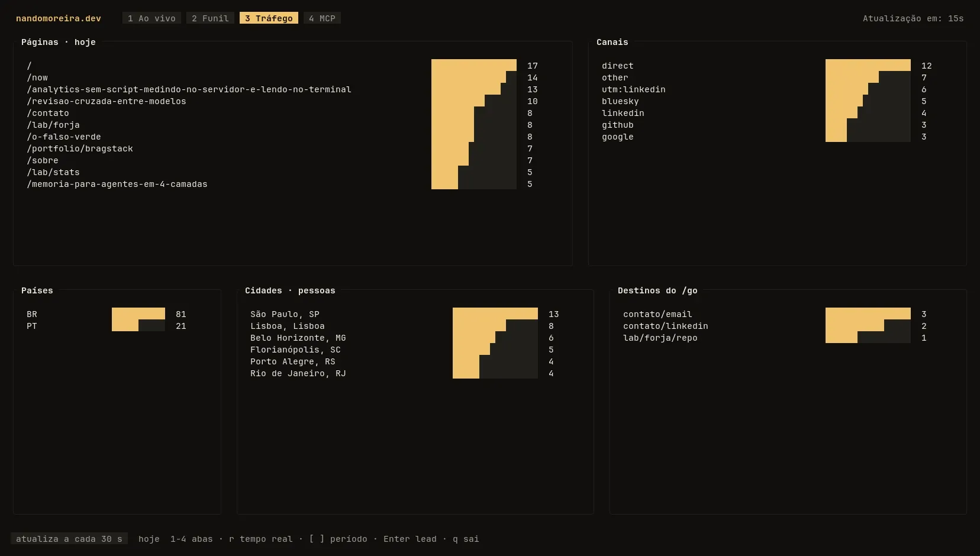The width and height of the screenshot is (980, 556).
Task: Click the Atualização em: 15s countdown
Action: pyautogui.click(x=913, y=18)
